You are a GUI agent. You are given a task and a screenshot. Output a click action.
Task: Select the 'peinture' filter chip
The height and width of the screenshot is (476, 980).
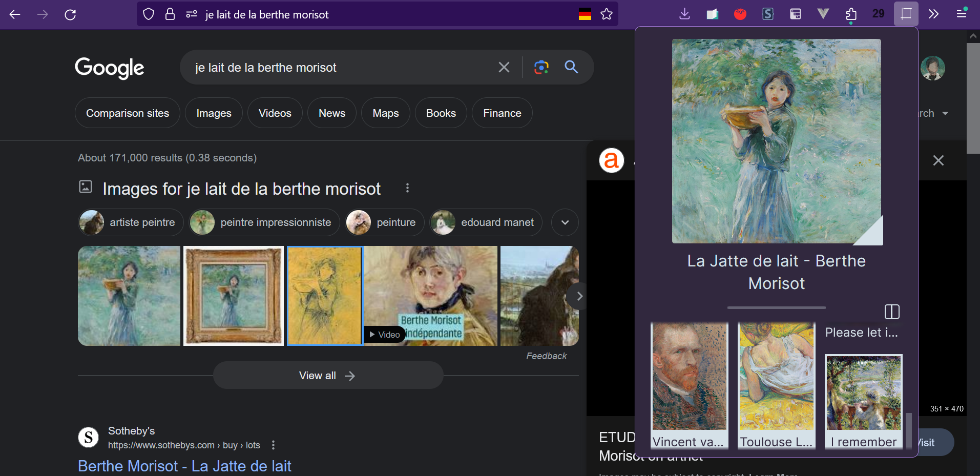point(385,222)
